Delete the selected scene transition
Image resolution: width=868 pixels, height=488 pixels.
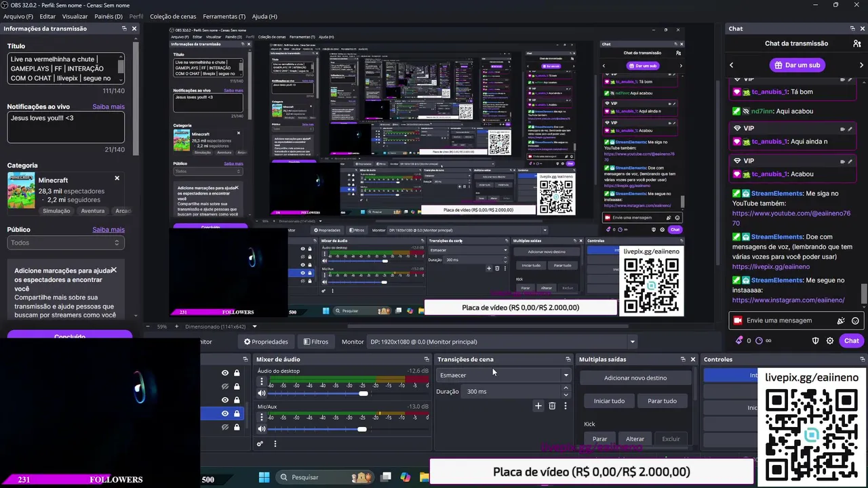point(552,406)
